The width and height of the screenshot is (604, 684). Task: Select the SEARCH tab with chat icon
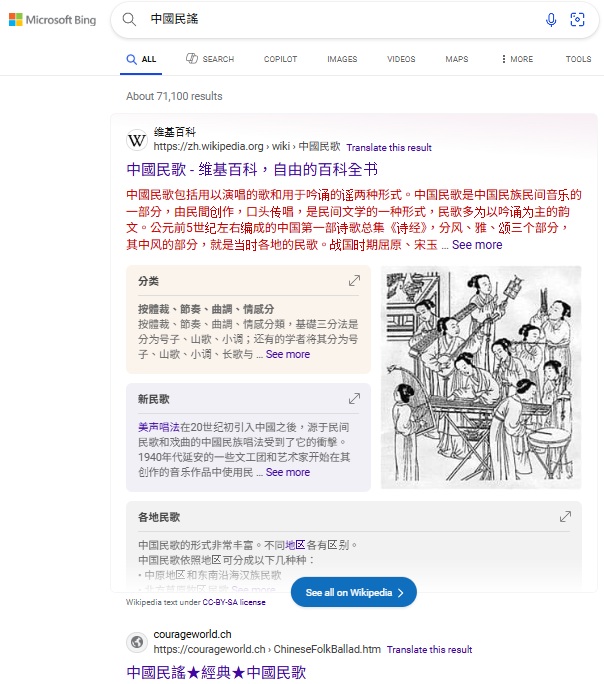point(210,58)
